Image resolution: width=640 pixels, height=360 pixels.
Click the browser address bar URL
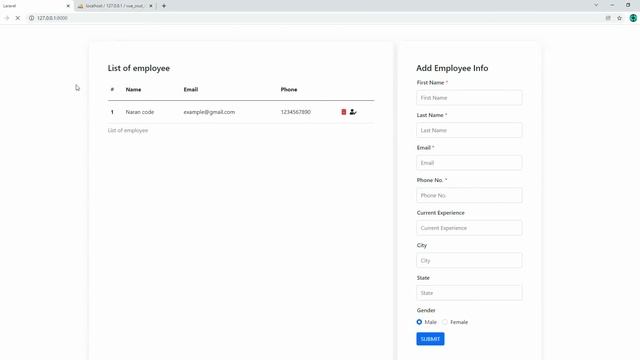pyautogui.click(x=52, y=18)
